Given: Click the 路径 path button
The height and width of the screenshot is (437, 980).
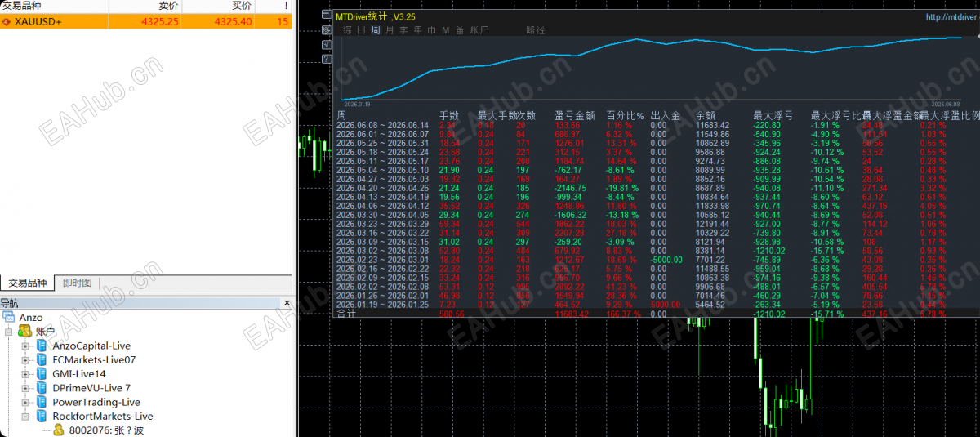Looking at the screenshot, I should coord(536,30).
